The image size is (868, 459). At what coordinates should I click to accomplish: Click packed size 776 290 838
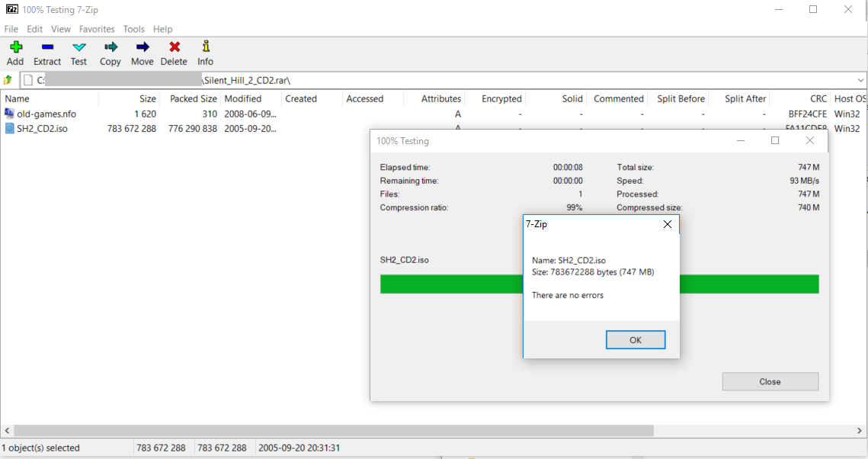pyautogui.click(x=193, y=128)
